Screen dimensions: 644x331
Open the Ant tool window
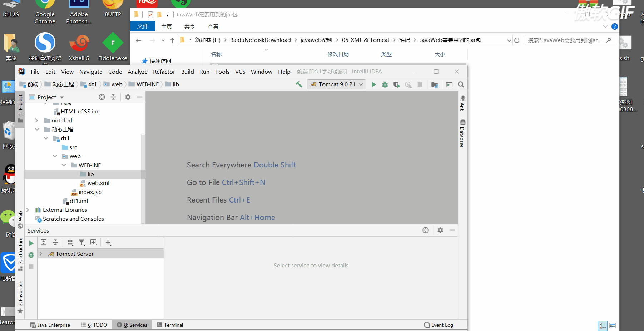(x=462, y=103)
